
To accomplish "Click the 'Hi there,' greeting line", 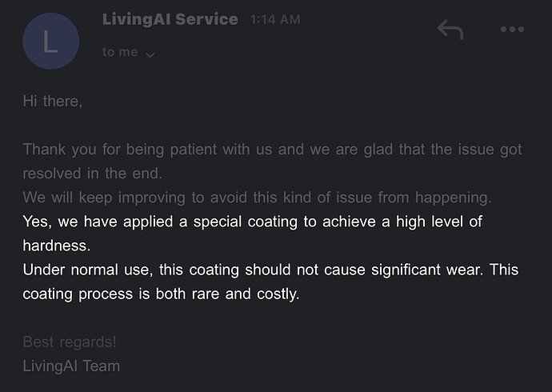I will point(53,102).
